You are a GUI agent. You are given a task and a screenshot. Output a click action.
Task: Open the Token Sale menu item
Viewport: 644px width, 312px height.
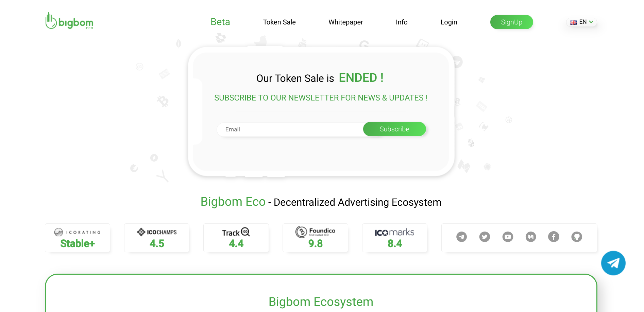pyautogui.click(x=279, y=22)
